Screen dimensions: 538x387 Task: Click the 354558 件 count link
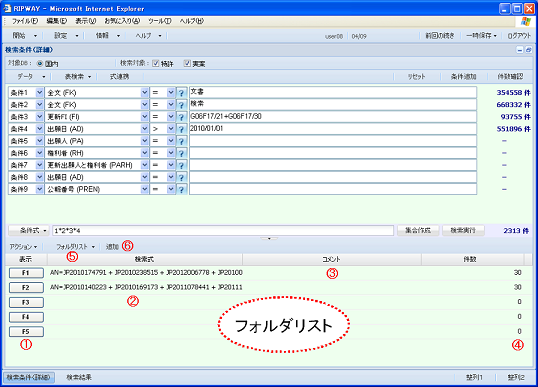pos(513,93)
